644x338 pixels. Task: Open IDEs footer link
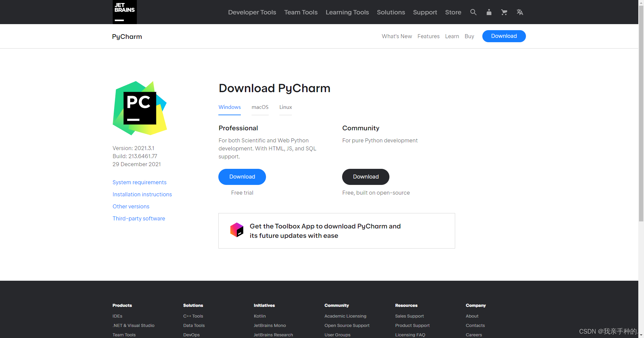[x=117, y=316]
